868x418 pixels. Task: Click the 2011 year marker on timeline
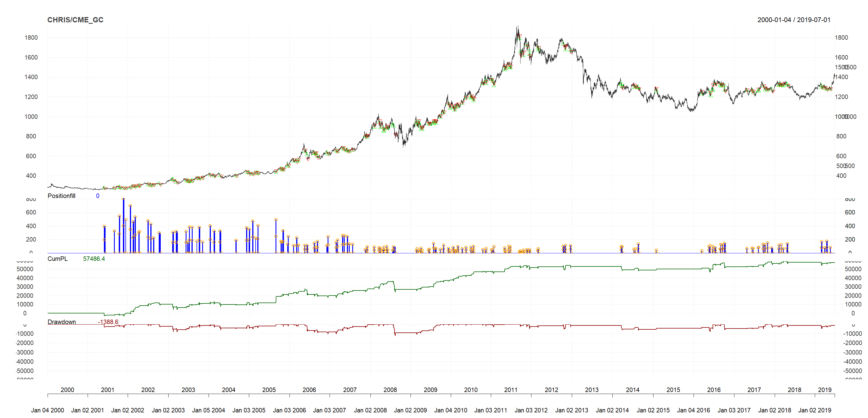(510, 390)
